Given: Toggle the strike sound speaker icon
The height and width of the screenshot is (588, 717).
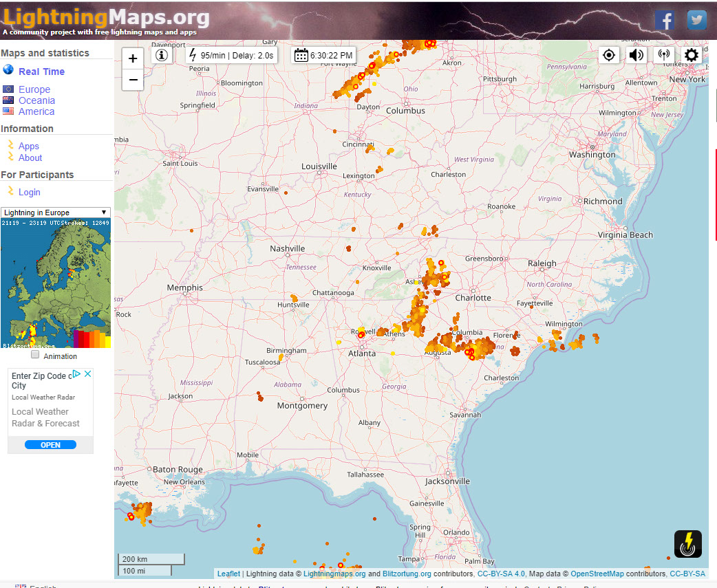Looking at the screenshot, I should [x=636, y=55].
